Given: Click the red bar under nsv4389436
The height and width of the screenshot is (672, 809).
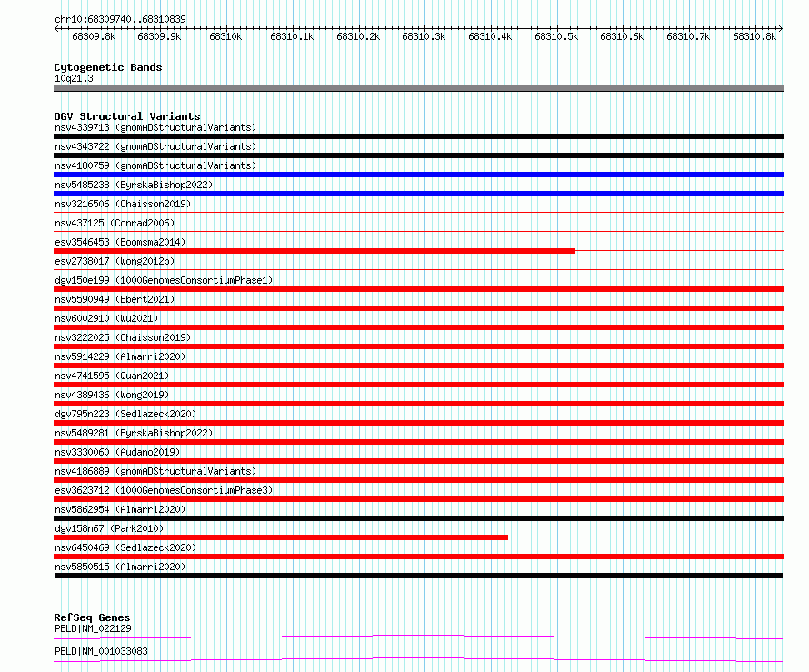Looking at the screenshot, I should [x=418, y=404].
